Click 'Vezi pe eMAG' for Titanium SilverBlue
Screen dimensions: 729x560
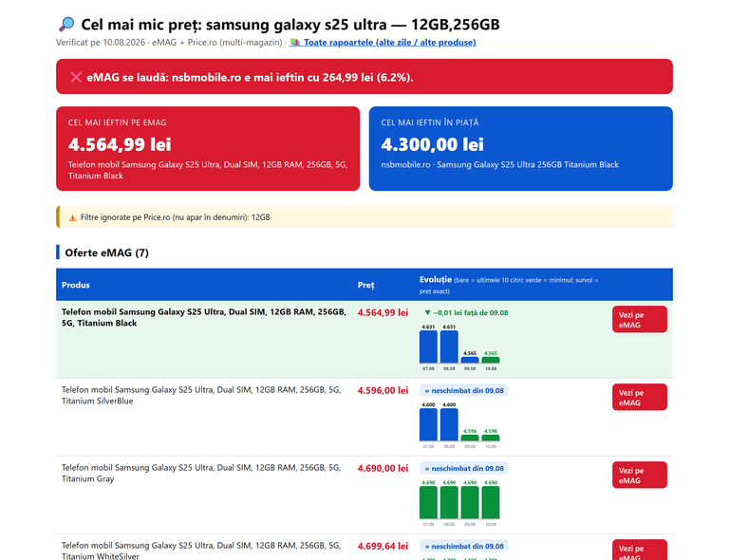coord(639,397)
